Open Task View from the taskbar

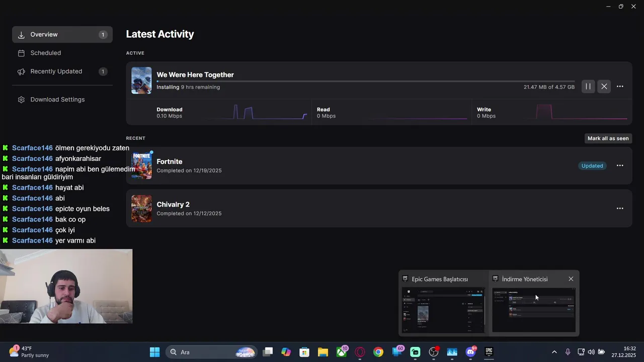pyautogui.click(x=268, y=352)
